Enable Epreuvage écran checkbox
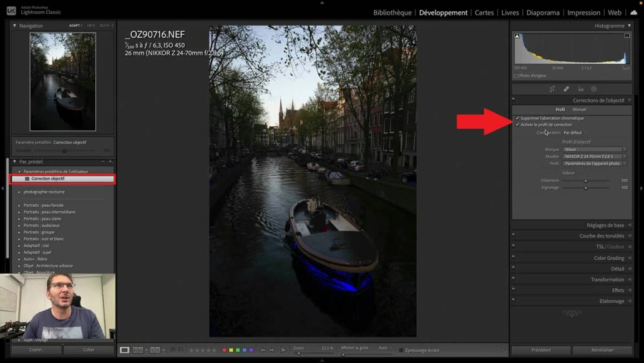This screenshot has height=363, width=644. tap(401, 351)
